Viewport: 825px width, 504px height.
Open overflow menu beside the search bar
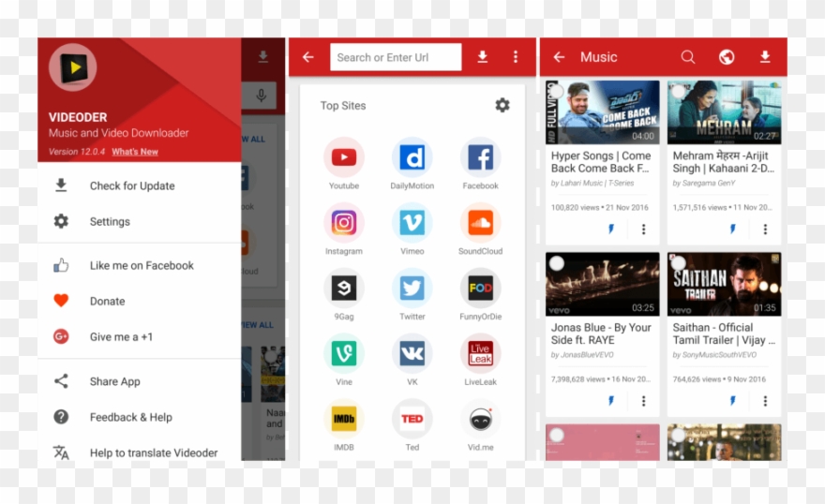pyautogui.click(x=515, y=57)
